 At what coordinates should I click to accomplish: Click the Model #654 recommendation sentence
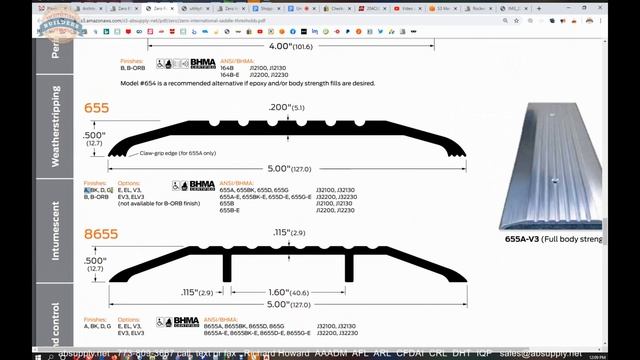coord(247,83)
